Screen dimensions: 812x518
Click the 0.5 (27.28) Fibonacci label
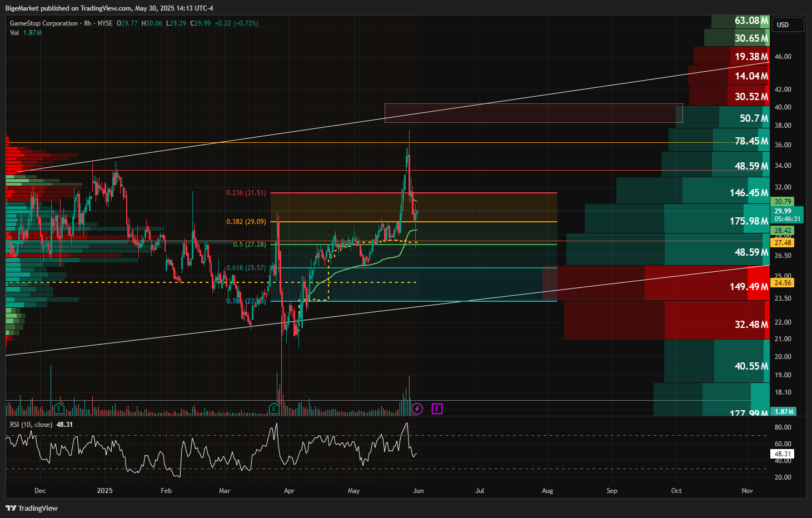point(250,245)
